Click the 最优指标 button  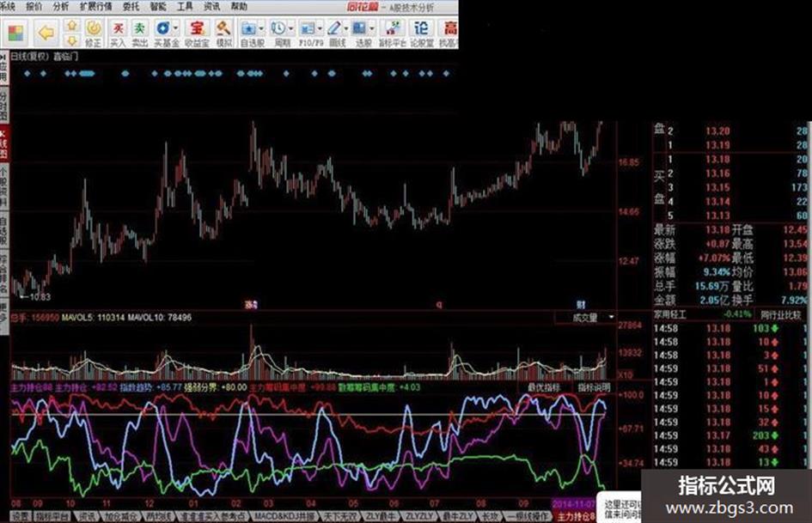543,387
